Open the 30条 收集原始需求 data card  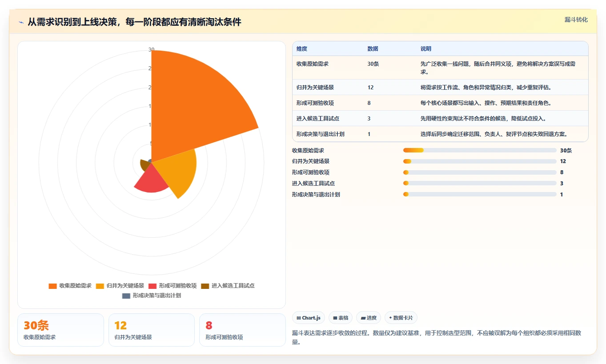point(60,330)
